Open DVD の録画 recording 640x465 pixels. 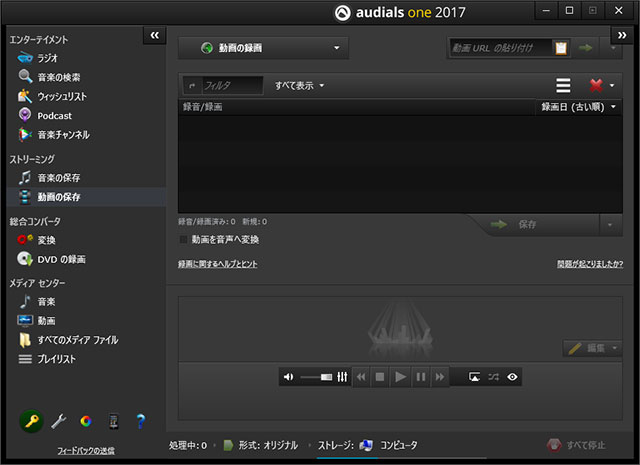pos(51,259)
